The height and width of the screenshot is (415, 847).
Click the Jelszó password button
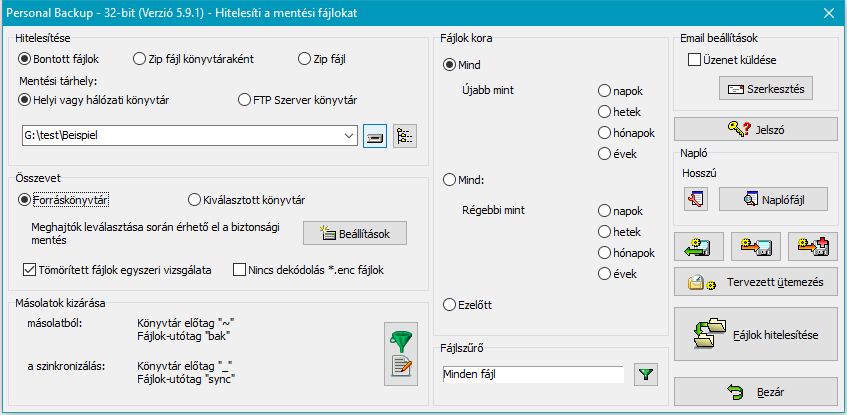coord(755,129)
